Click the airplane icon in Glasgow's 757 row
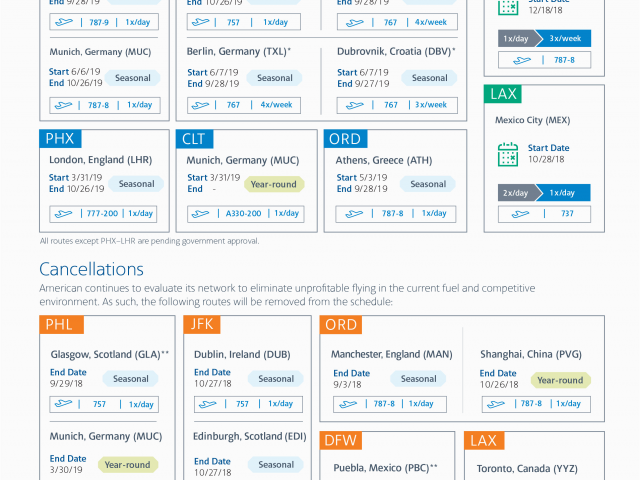 click(63, 404)
